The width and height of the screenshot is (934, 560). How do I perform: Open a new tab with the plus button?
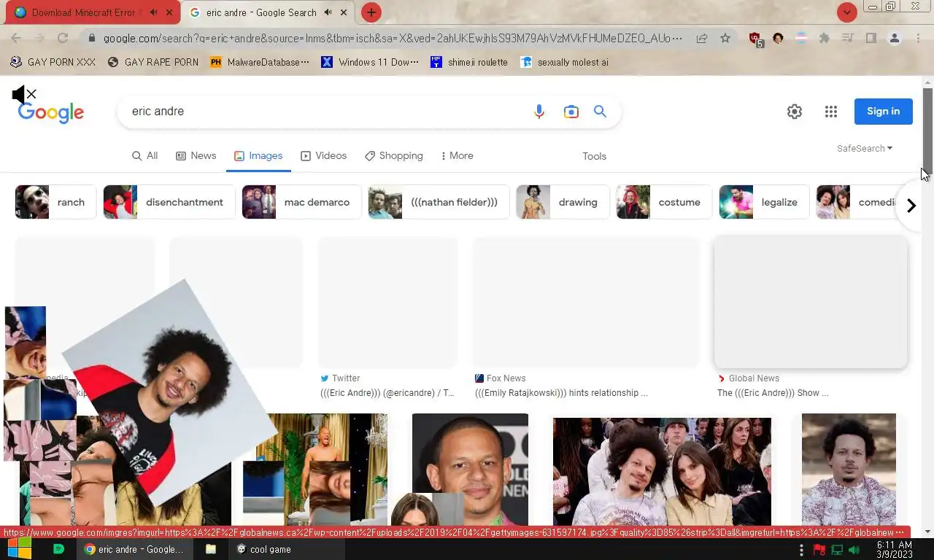coord(371,12)
